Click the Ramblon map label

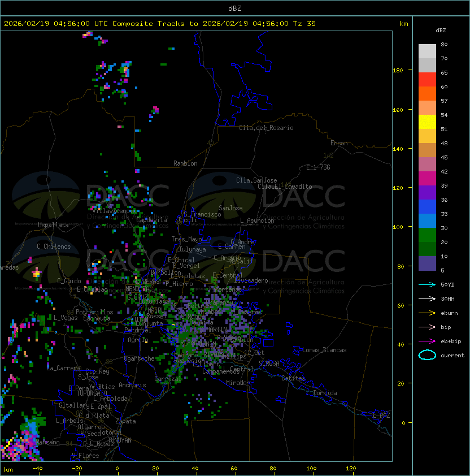click(185, 163)
